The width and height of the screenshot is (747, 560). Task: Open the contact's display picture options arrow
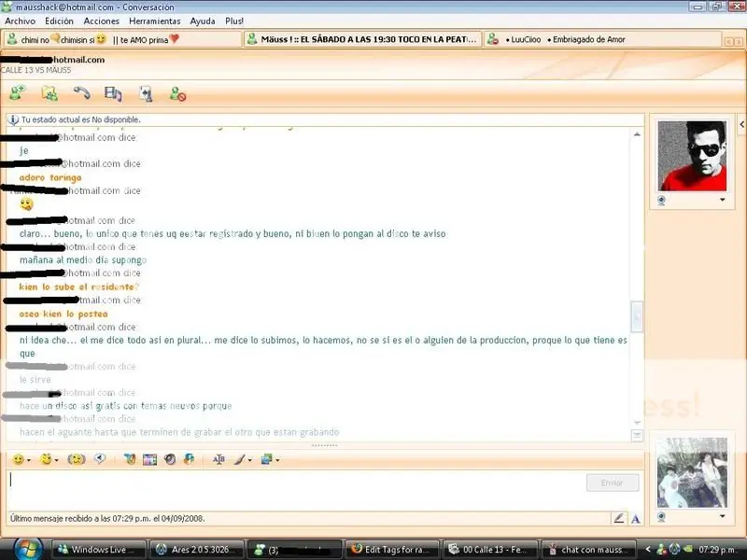pos(722,200)
